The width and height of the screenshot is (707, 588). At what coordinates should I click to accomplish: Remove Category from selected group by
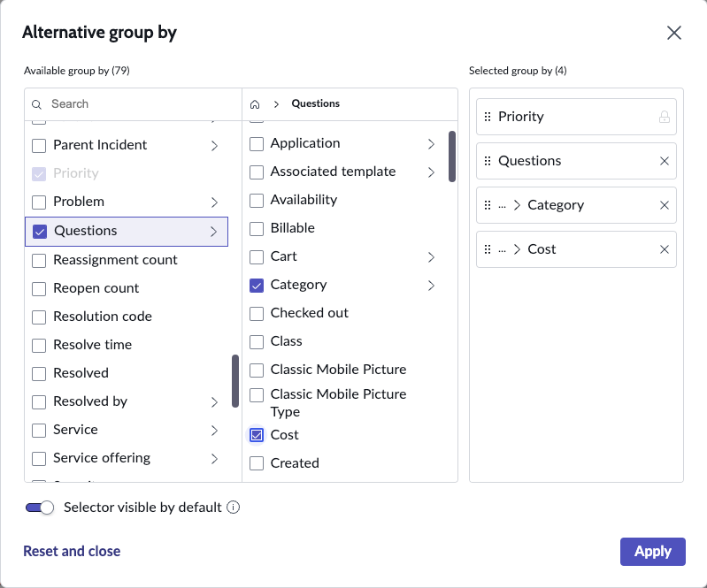point(665,205)
